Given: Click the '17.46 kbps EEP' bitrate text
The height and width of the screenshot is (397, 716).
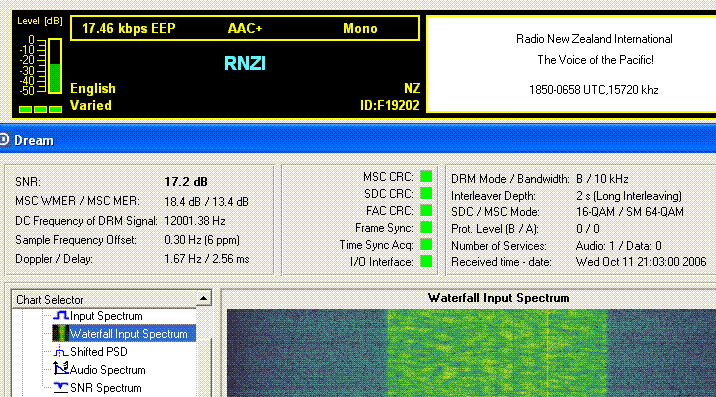Looking at the screenshot, I should [x=129, y=28].
